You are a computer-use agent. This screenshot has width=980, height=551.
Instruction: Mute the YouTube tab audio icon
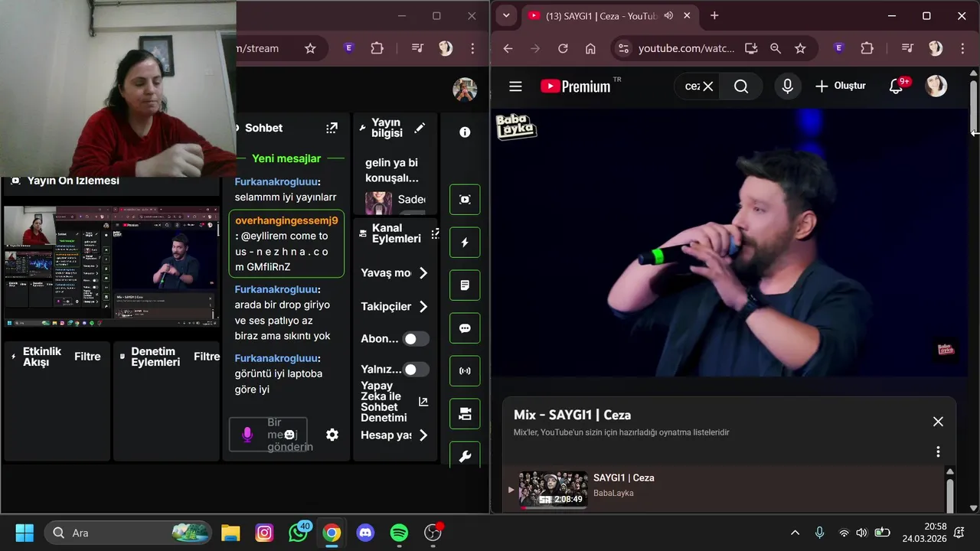coord(668,16)
